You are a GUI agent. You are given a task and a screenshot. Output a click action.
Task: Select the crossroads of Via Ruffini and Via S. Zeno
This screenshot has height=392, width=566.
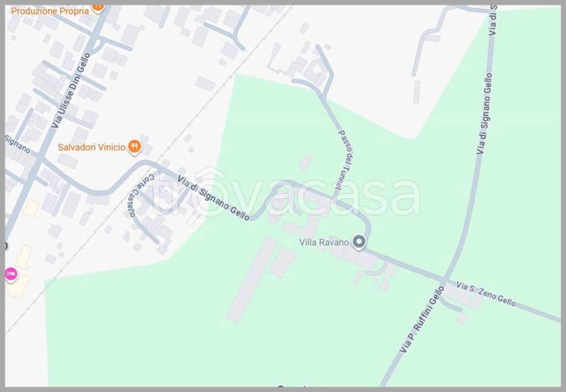pos(445,281)
